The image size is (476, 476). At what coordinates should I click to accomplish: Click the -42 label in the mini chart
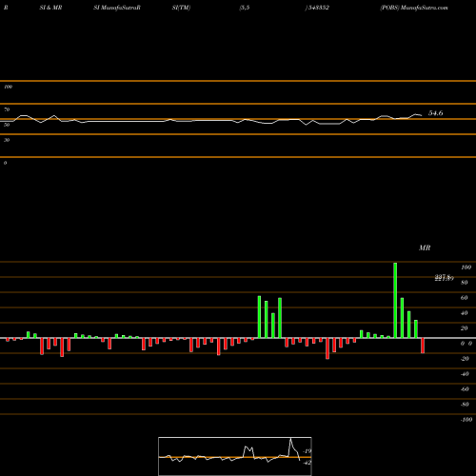pyautogui.click(x=307, y=463)
